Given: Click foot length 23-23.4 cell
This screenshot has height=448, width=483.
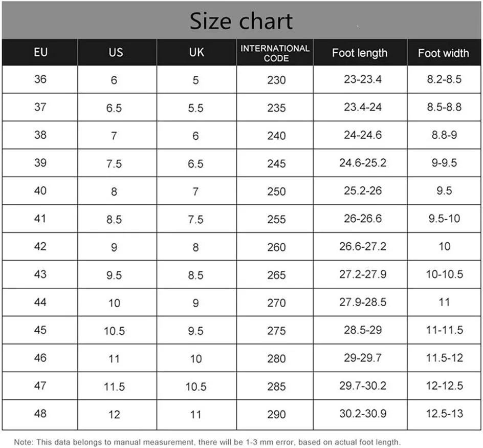Looking at the screenshot, I should [360, 79].
